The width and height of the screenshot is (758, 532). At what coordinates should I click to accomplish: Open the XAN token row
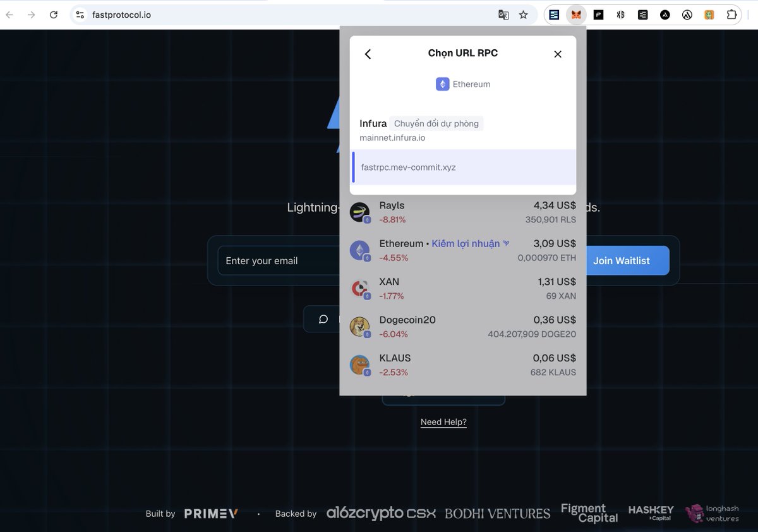[x=463, y=289]
